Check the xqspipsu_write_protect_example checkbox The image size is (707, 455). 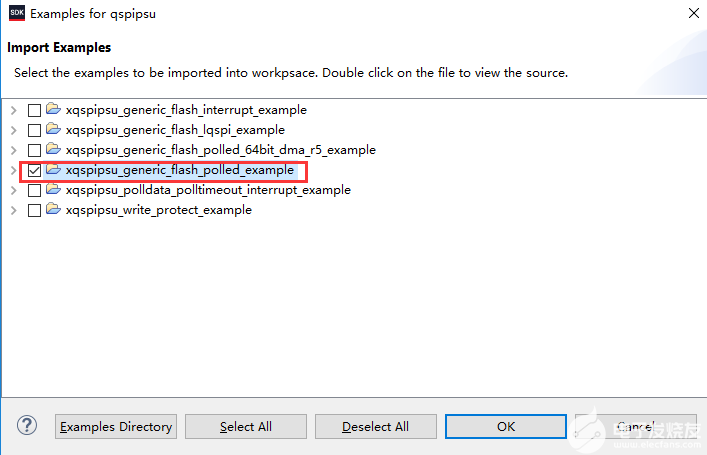pyautogui.click(x=34, y=210)
